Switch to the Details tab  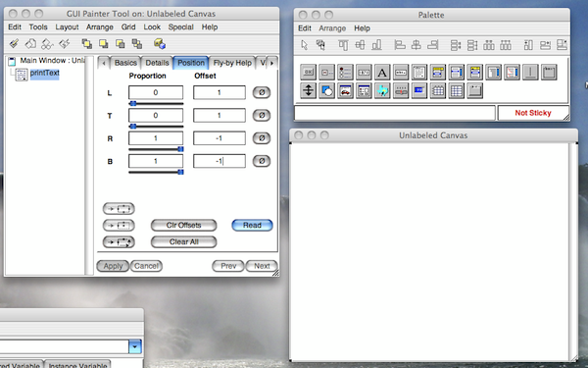(x=157, y=63)
